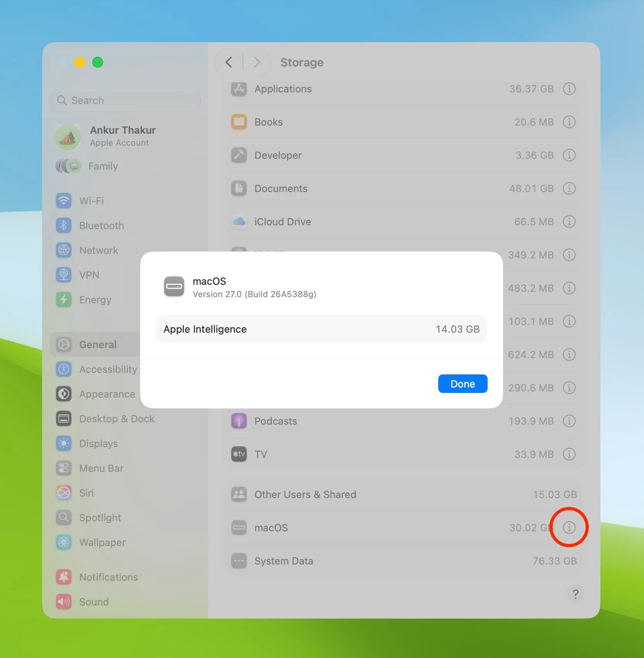Click the Other Users & Shared row
Image resolution: width=644 pixels, height=658 pixels.
pyautogui.click(x=404, y=495)
